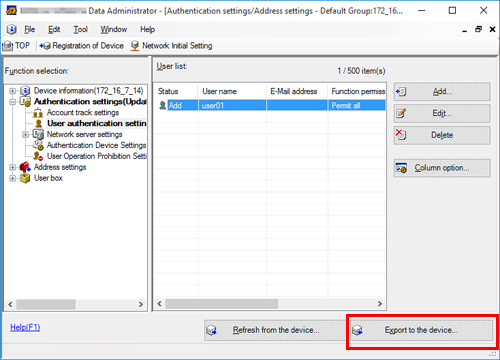The height and width of the screenshot is (360, 500).
Task: Expand Network server settings node
Action: click(25, 135)
